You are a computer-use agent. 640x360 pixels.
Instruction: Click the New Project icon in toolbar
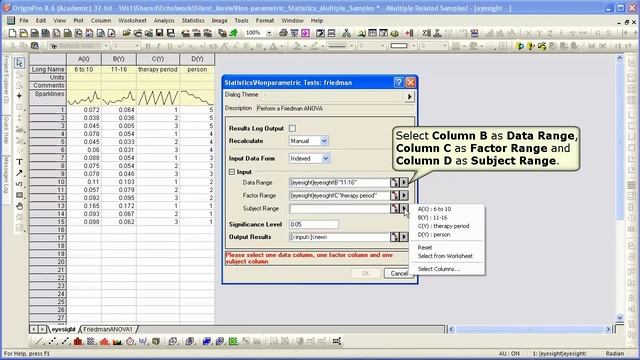click(x=12, y=33)
